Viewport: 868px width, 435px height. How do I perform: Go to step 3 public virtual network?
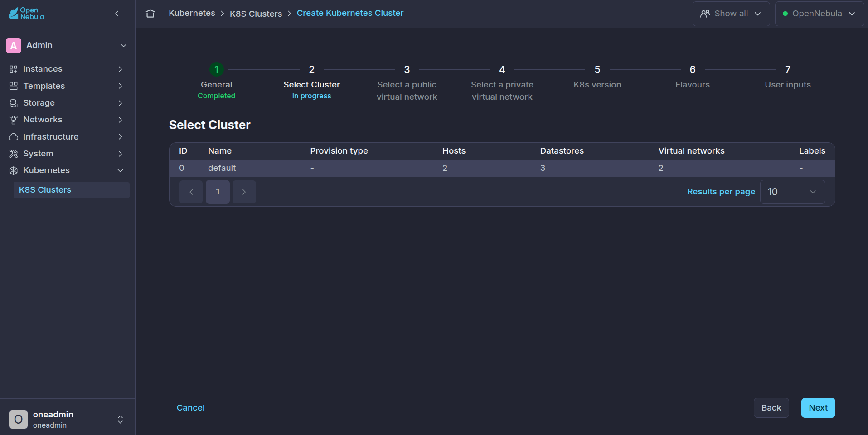(407, 82)
